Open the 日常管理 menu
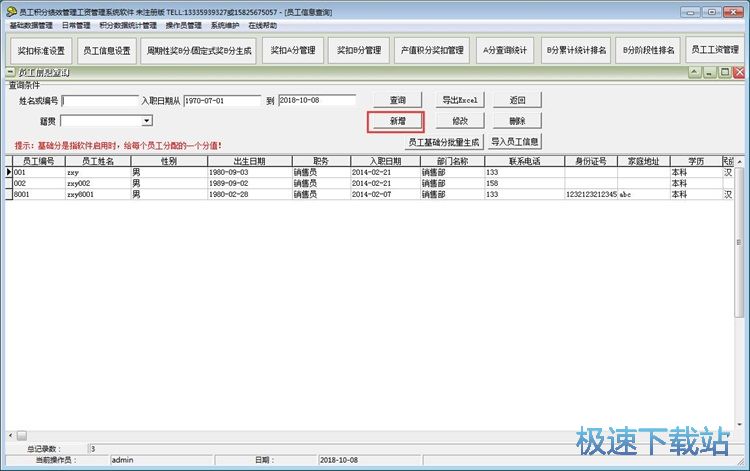The height and width of the screenshot is (471, 750). (x=76, y=25)
